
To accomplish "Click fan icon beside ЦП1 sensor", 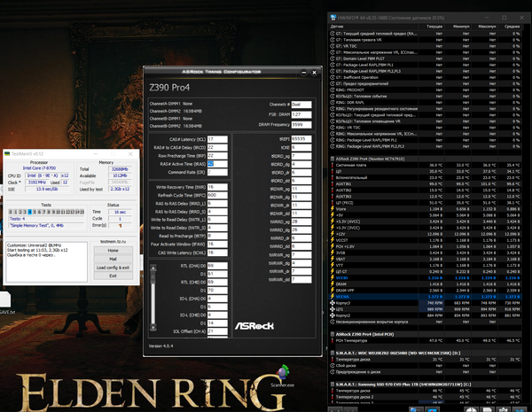I will click(x=332, y=309).
